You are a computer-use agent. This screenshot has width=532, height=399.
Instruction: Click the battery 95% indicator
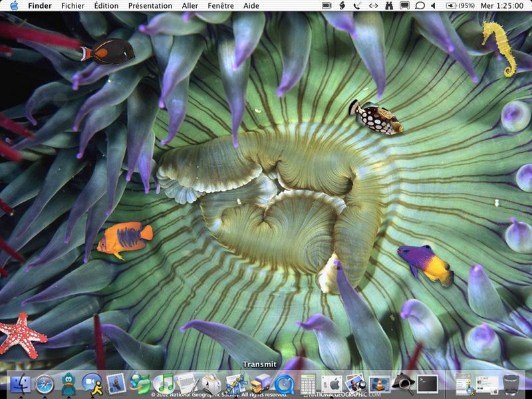(x=460, y=5)
